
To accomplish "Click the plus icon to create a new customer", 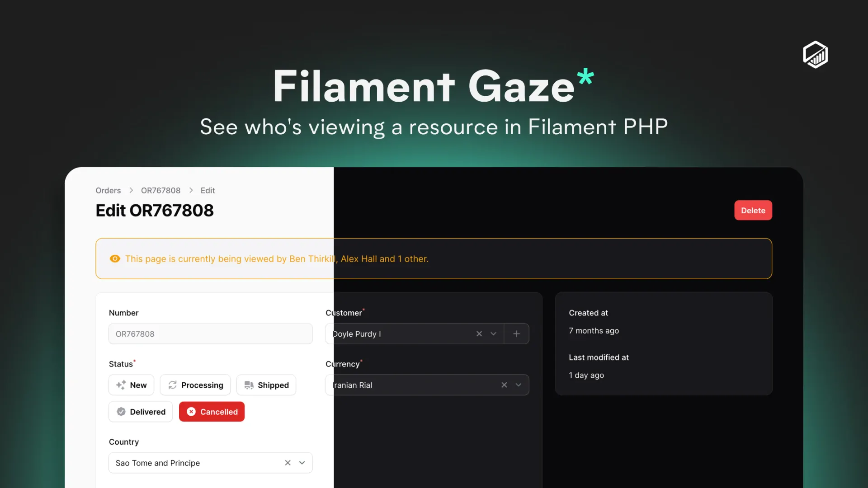I will click(516, 333).
